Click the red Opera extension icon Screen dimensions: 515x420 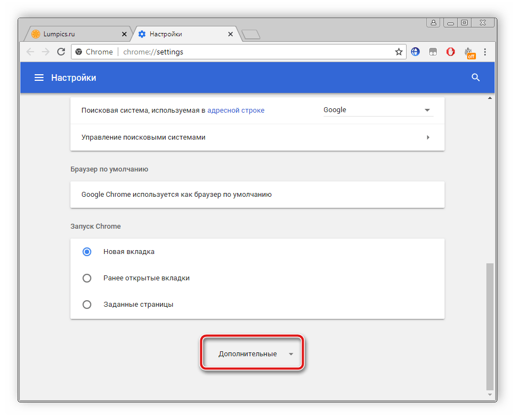tap(451, 52)
